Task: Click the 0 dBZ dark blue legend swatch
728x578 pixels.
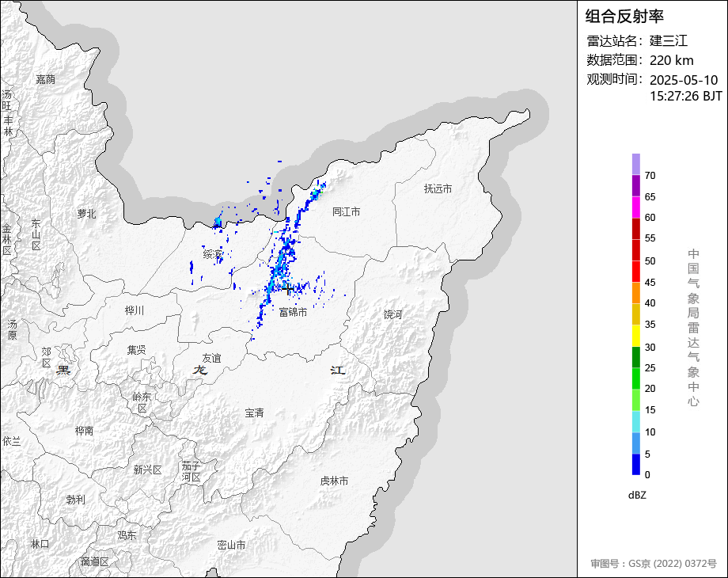Action: coord(636,464)
